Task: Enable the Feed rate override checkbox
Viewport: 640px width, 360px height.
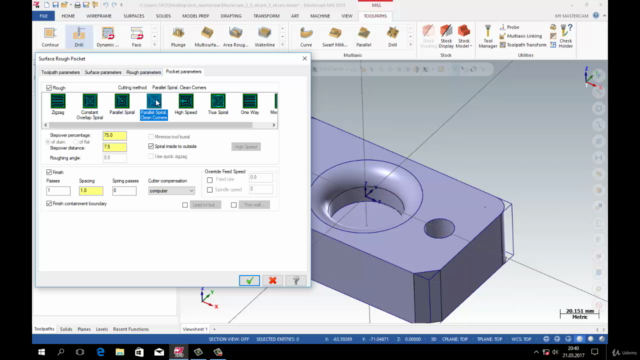Action: pyautogui.click(x=210, y=180)
